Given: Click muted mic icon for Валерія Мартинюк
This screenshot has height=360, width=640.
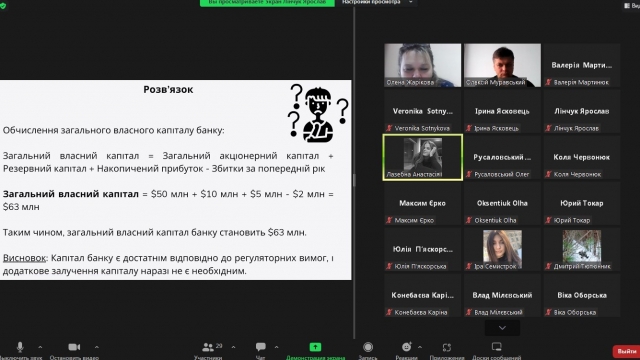Looking at the screenshot, I should [x=549, y=82].
